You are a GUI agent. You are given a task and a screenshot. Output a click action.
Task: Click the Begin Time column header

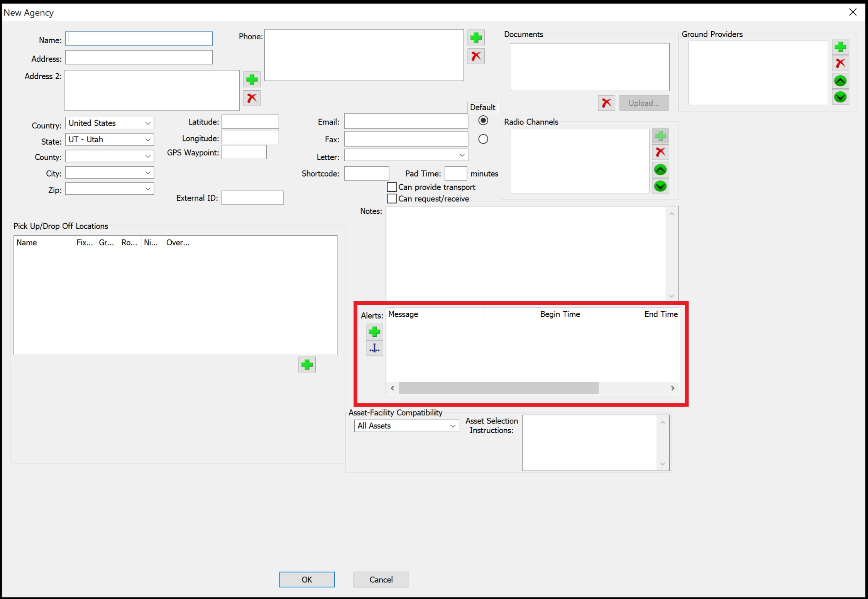point(533,314)
